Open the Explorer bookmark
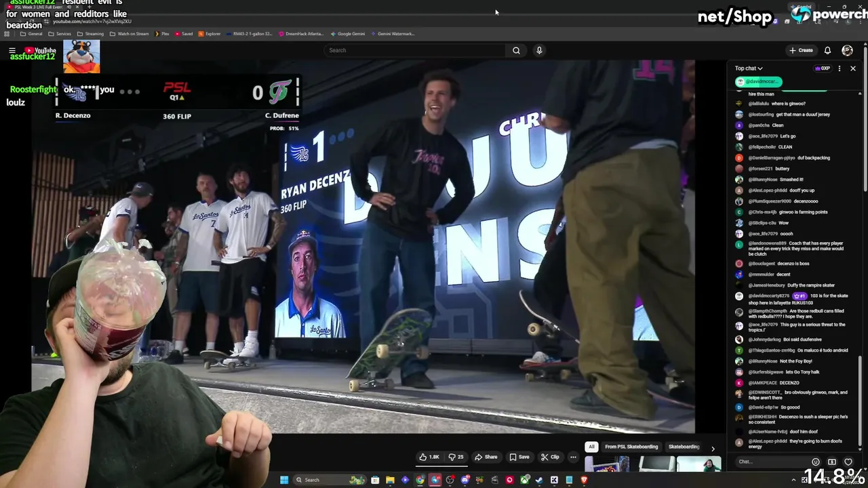The image size is (868, 488). [x=210, y=34]
